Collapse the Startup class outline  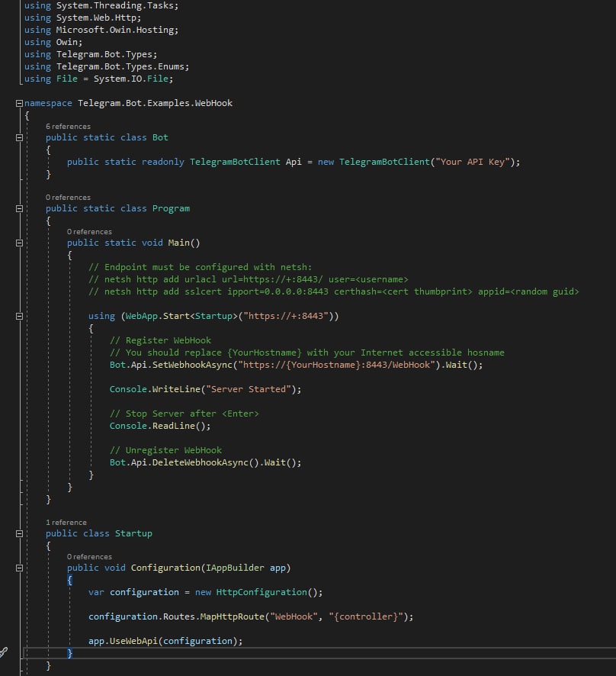click(x=19, y=534)
